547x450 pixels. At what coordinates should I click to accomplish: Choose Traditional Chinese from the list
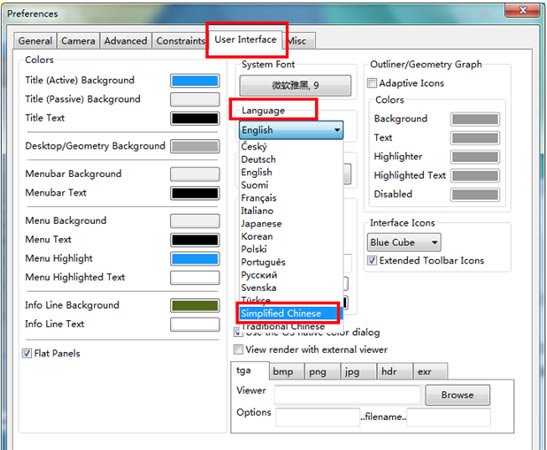coord(291,327)
